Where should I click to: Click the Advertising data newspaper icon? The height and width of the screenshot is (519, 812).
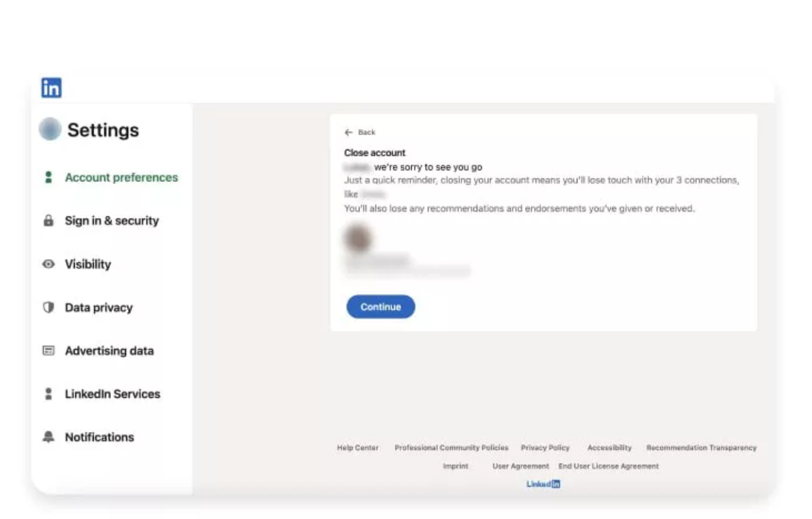[48, 350]
